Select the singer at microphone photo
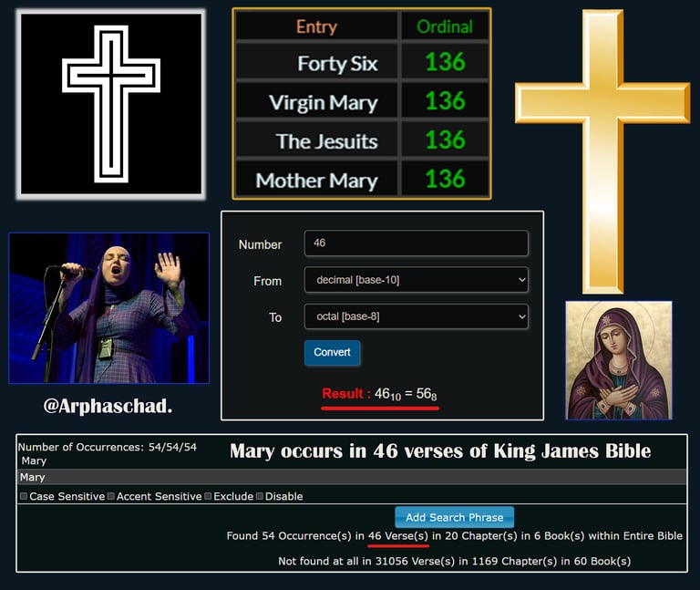 [x=109, y=308]
